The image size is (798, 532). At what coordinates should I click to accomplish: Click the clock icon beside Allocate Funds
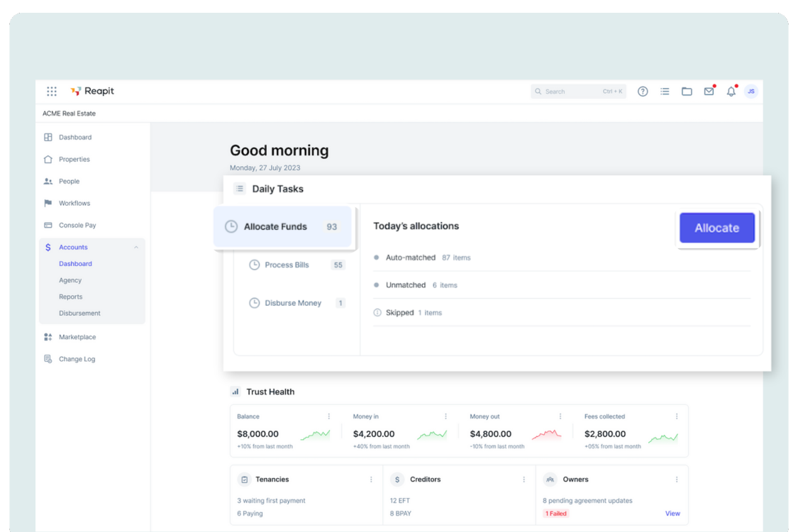(231, 226)
